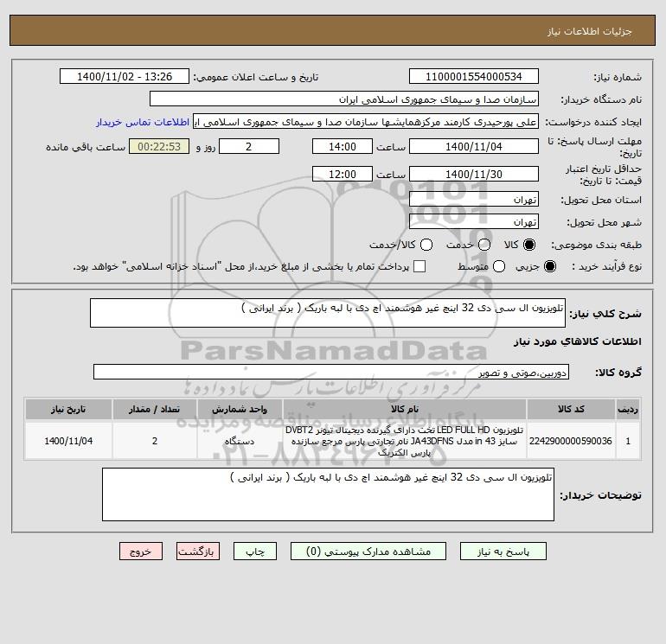
Task: Click the چاپ print button
Action: [x=255, y=552]
